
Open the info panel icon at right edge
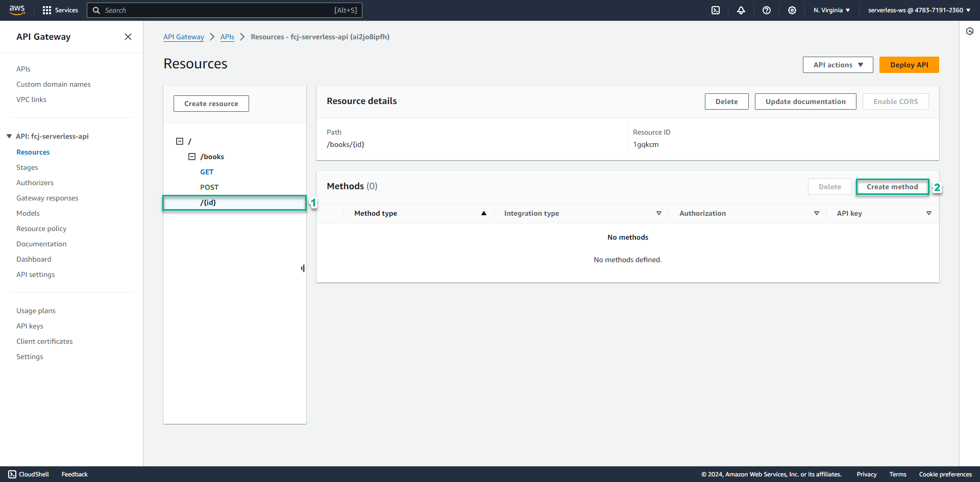(970, 31)
